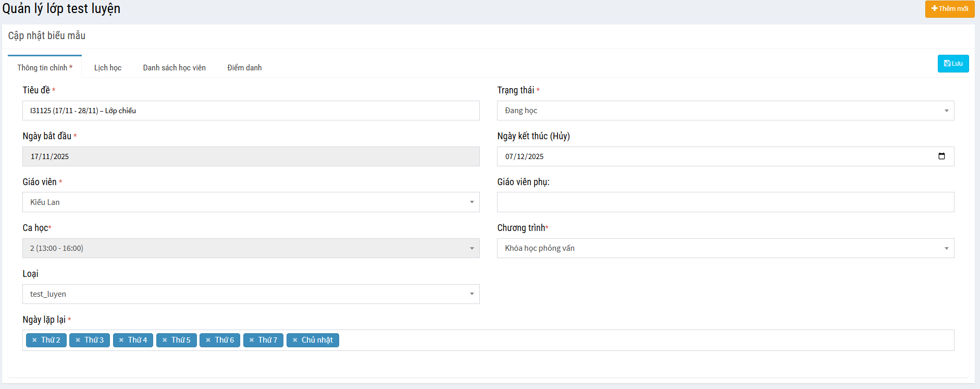Switch to the Lịch học tab
980x389 pixels.
pos(108,68)
